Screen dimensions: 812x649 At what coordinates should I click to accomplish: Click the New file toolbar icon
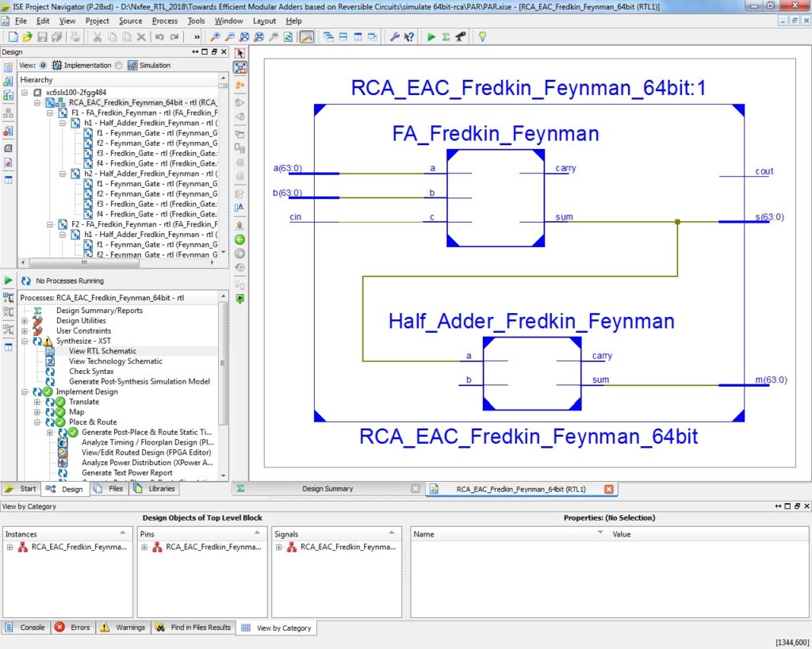tap(13, 36)
